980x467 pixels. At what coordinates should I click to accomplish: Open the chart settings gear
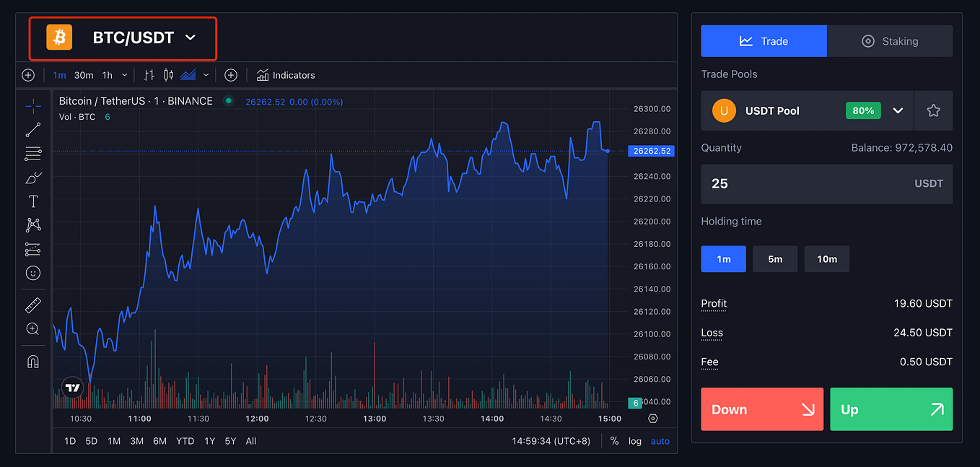coord(652,419)
